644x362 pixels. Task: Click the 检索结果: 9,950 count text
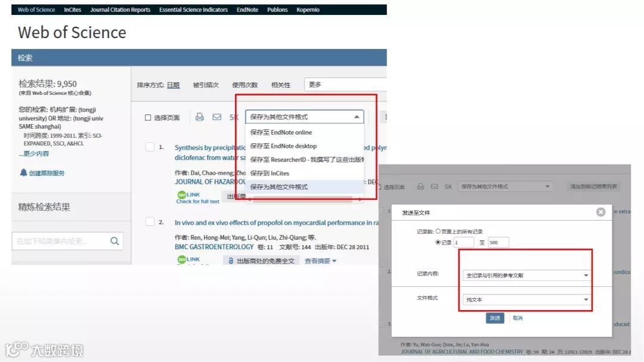click(x=48, y=84)
